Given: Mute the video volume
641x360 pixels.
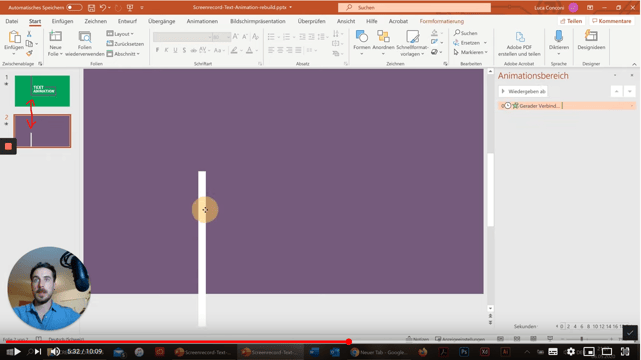Looking at the screenshot, I should coord(54,351).
